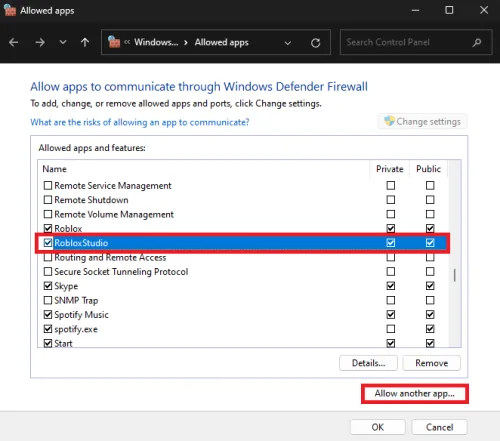Uncheck the Skype name checkbox
The image size is (500, 441).
tap(48, 286)
